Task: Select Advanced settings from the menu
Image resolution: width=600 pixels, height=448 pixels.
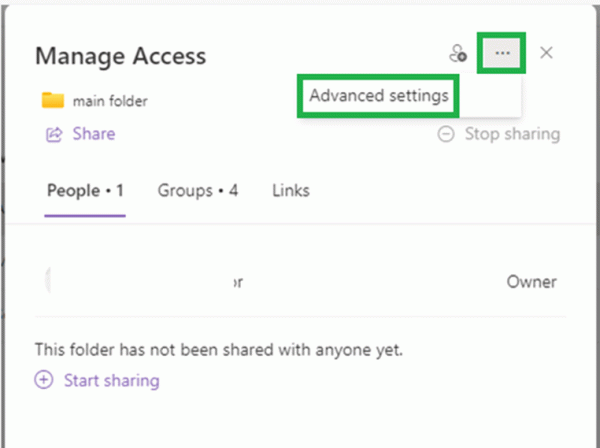Action: [378, 96]
